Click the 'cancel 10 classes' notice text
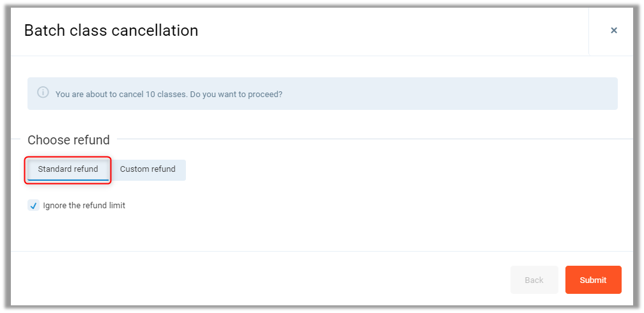The image size is (644, 313). tap(128, 94)
